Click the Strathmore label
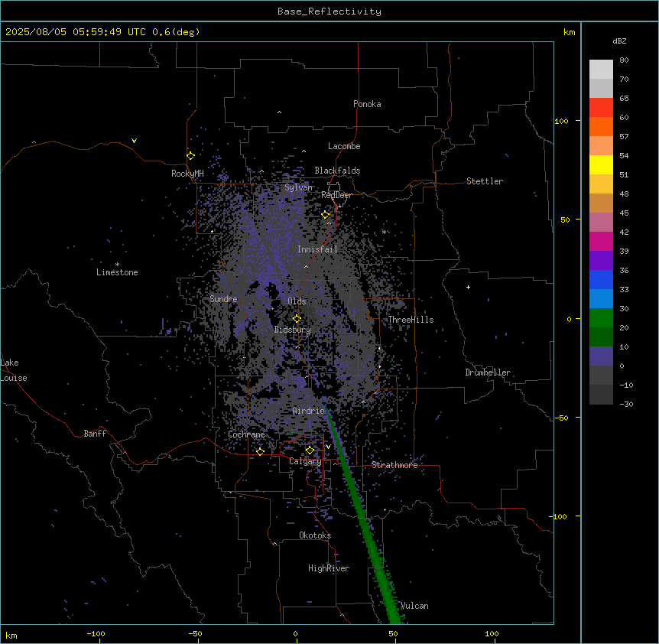Image resolution: width=659 pixels, height=644 pixels. point(394,465)
